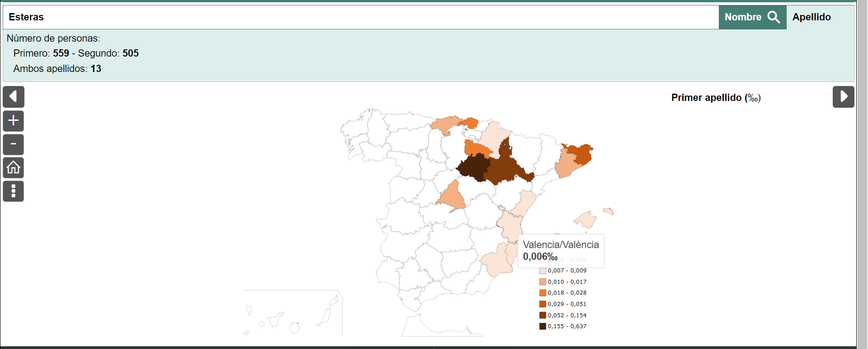This screenshot has width=868, height=349.
Task: Click the 0,007 - 0,009 legend swatch
Action: tap(542, 271)
